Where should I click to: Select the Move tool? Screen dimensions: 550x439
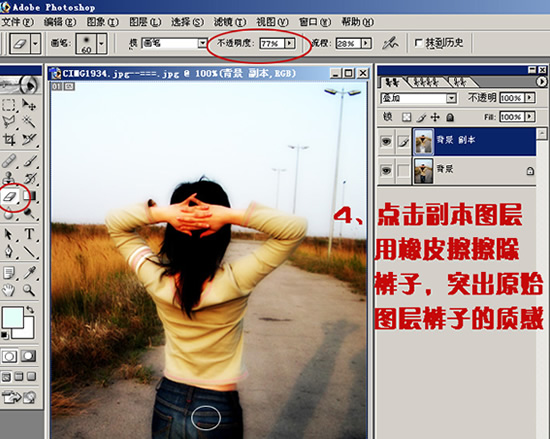pos(29,104)
